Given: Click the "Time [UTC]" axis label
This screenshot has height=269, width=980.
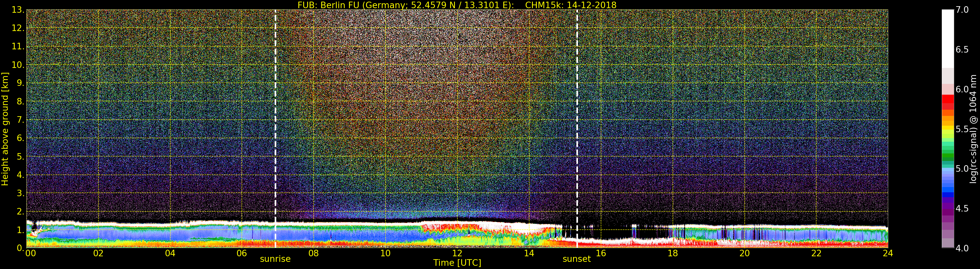Looking at the screenshot, I should click(457, 263).
